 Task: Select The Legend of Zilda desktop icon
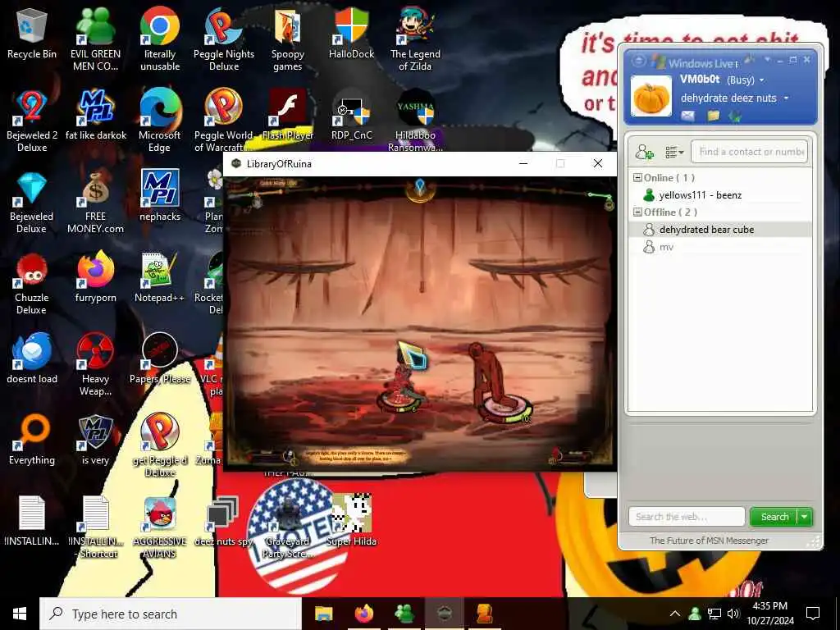[415, 39]
